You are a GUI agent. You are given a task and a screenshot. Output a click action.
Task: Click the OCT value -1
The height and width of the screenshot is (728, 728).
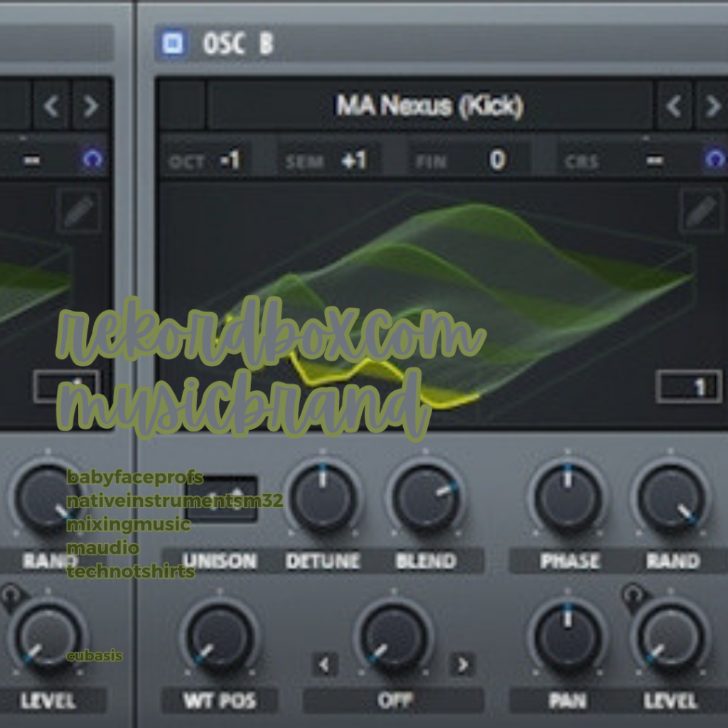click(231, 161)
